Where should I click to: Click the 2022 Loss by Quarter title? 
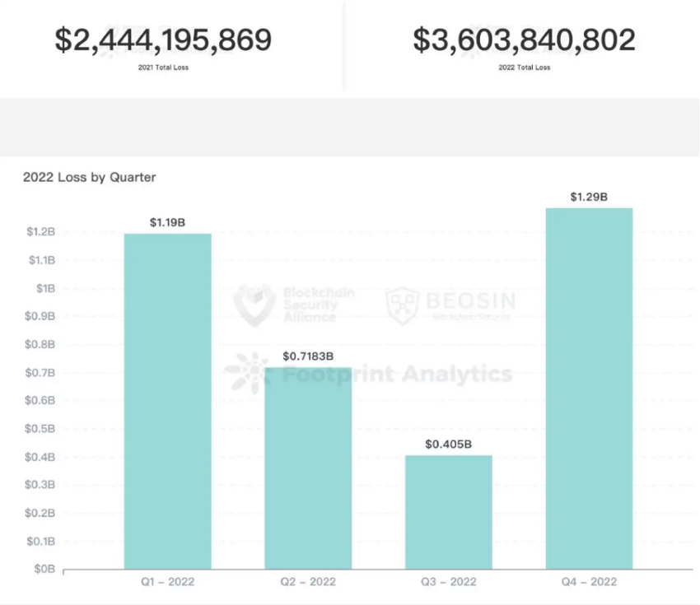(x=89, y=177)
